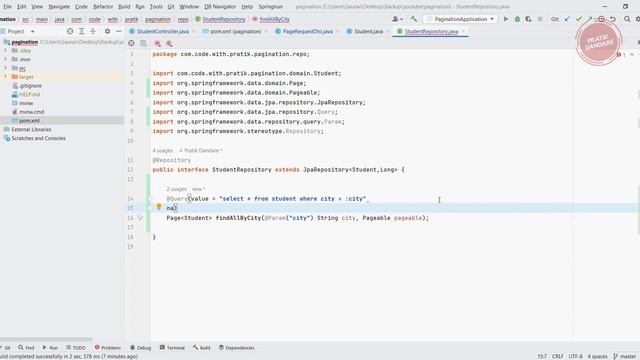Image resolution: width=640 pixels, height=360 pixels.
Task: Open the Problems tool window
Action: 108,347
